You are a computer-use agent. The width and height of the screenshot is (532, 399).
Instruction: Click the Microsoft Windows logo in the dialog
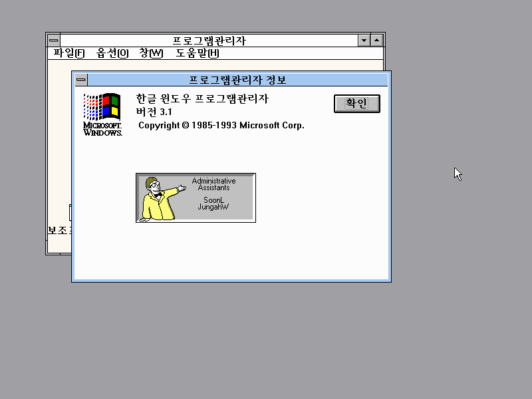tap(102, 114)
